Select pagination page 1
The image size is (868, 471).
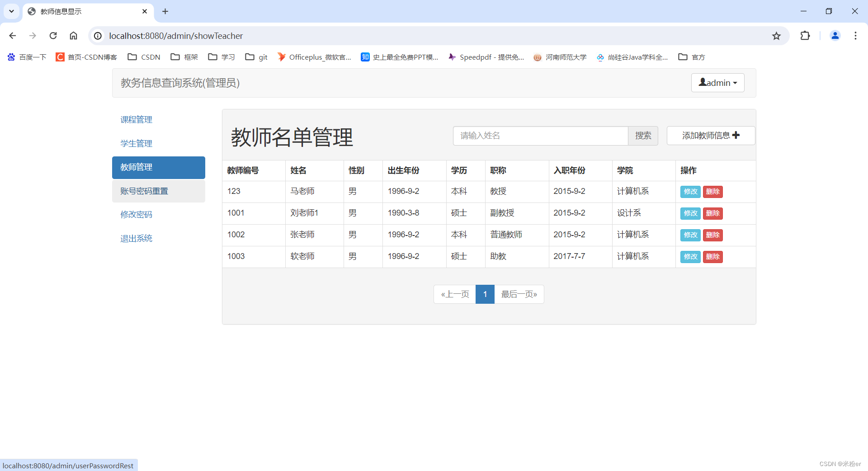click(485, 294)
